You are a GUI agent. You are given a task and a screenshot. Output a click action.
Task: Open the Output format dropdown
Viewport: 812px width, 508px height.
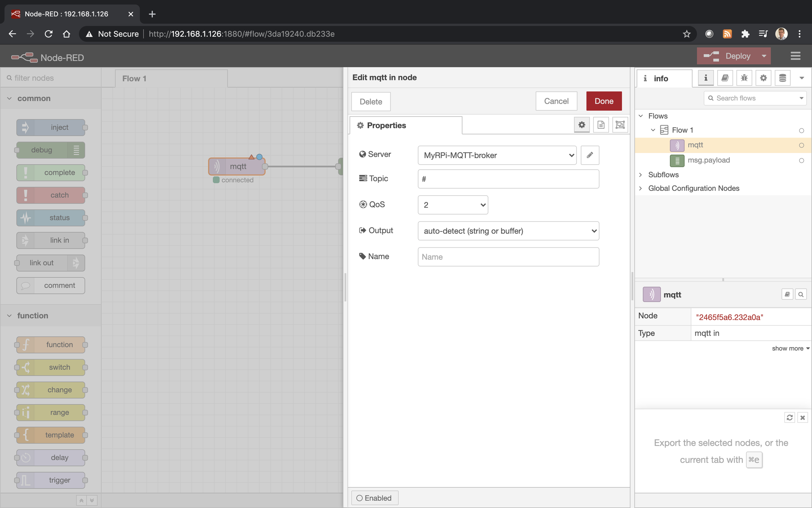click(508, 231)
